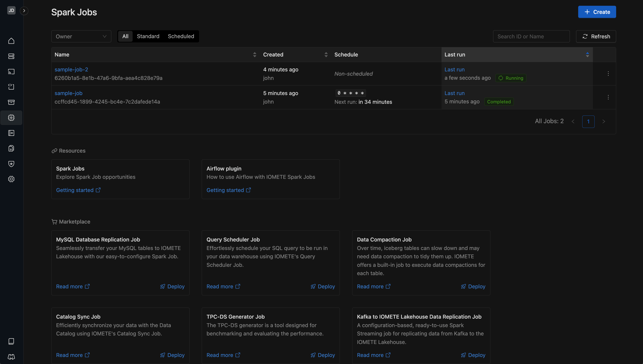Click the rocket Deploy on Kafka Replication Job

coord(473,355)
